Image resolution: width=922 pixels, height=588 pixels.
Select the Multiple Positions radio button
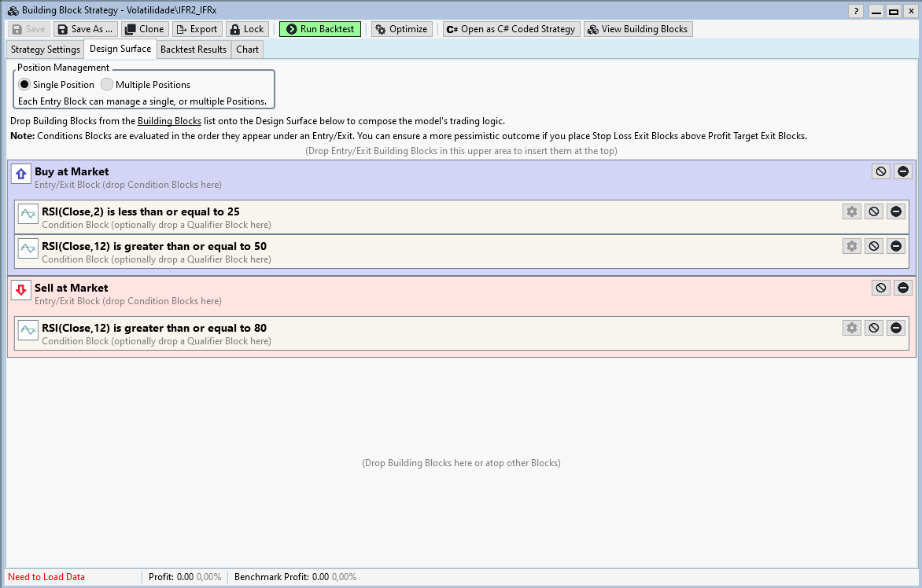point(107,85)
